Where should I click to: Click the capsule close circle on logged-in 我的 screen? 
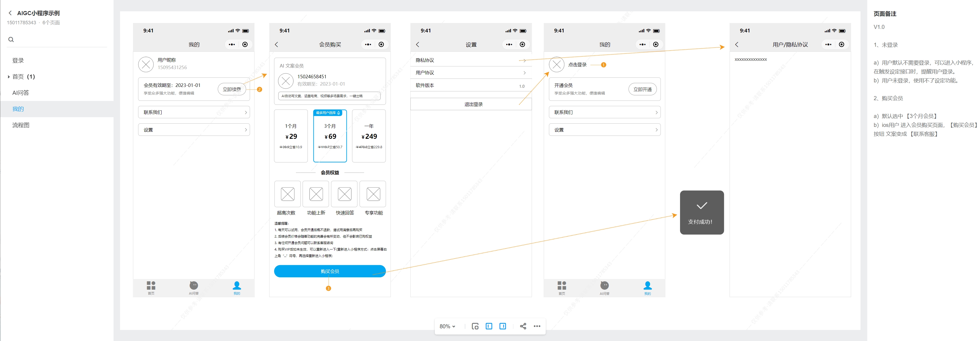[x=245, y=45]
